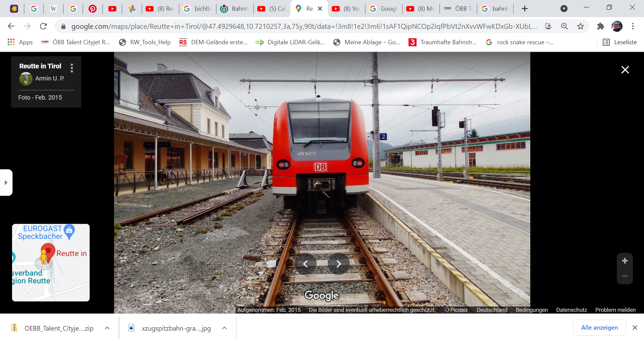Close the downloads bar
The image size is (644, 342).
[x=635, y=328]
